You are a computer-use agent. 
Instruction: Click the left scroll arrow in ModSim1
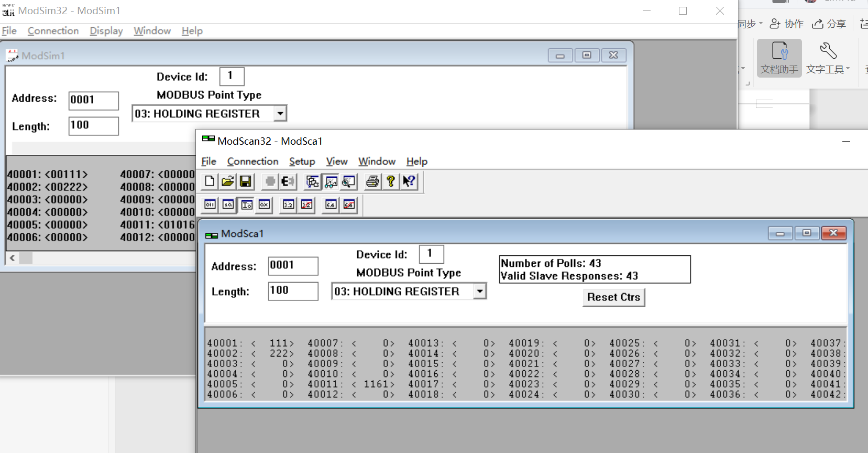tap(12, 258)
